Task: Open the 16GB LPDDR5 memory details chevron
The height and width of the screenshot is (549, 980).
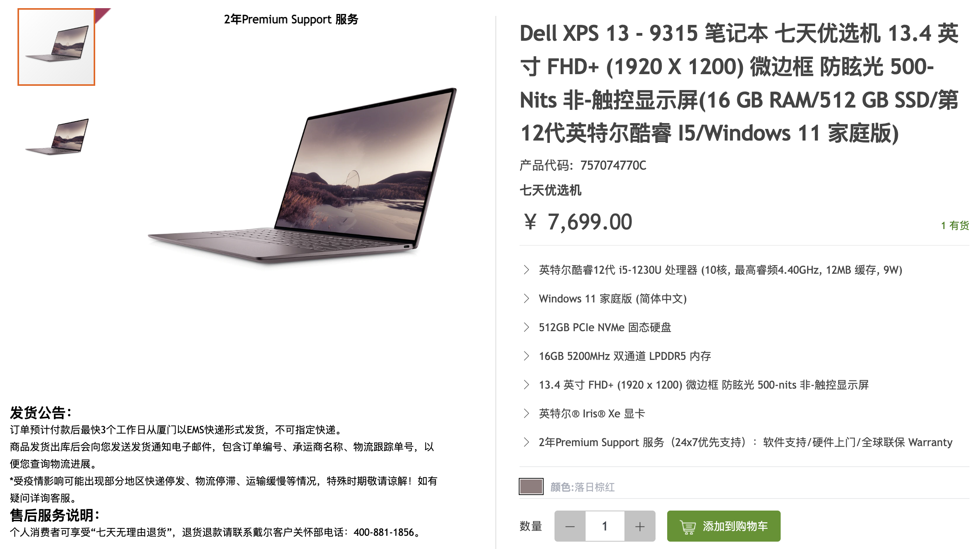Action: pyautogui.click(x=526, y=356)
